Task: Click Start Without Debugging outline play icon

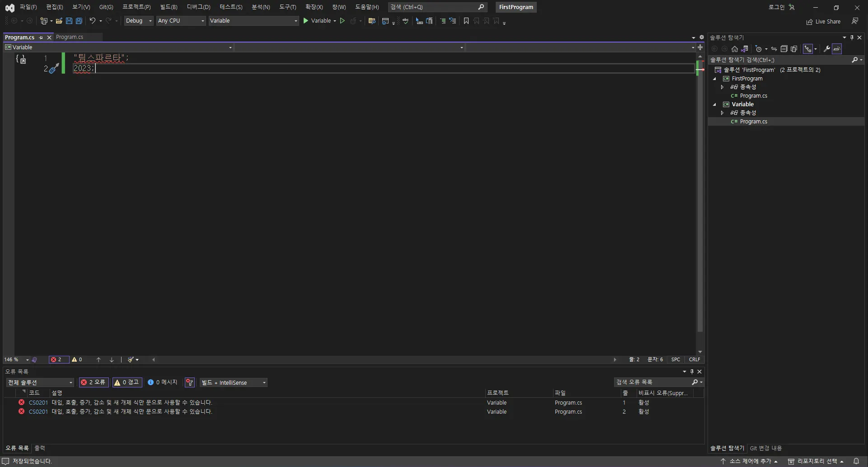Action: [343, 21]
